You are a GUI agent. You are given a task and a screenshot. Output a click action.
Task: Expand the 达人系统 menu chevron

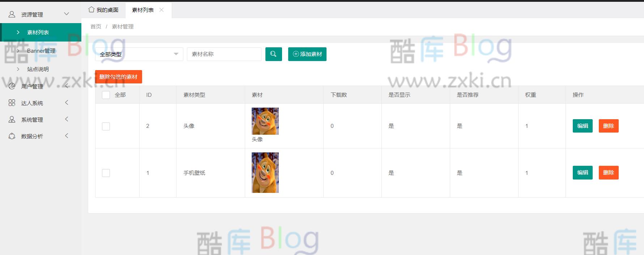(67, 103)
